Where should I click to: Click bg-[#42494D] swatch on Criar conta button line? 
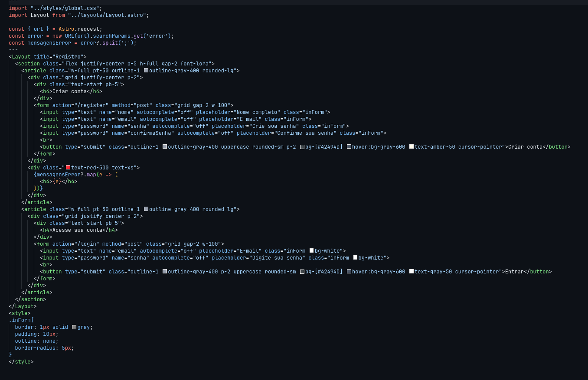(x=302, y=147)
